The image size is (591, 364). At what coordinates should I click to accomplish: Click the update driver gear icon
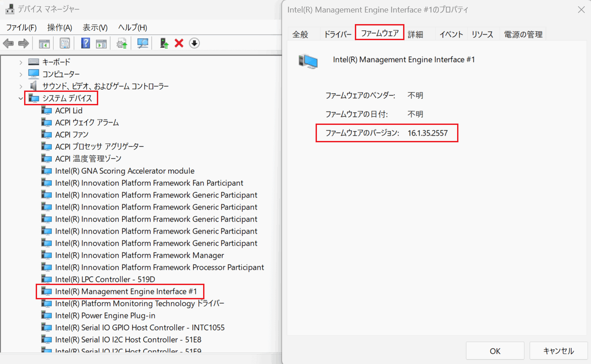(x=122, y=43)
